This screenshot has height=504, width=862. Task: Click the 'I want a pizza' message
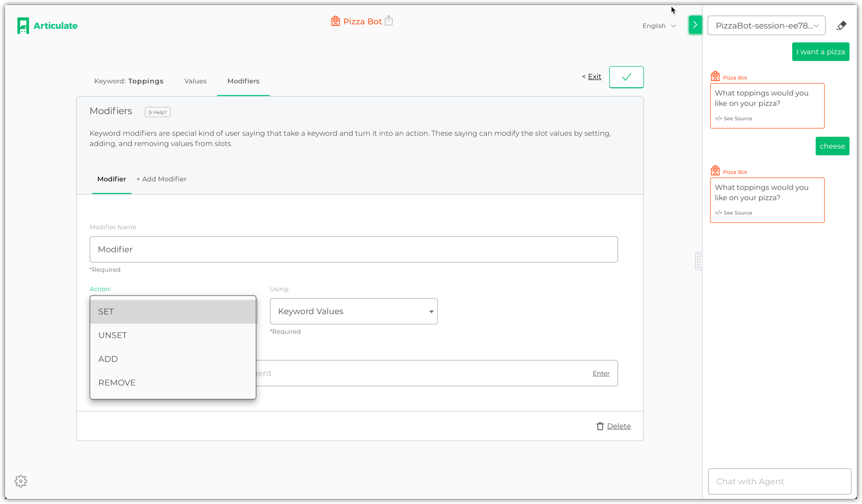click(x=821, y=52)
